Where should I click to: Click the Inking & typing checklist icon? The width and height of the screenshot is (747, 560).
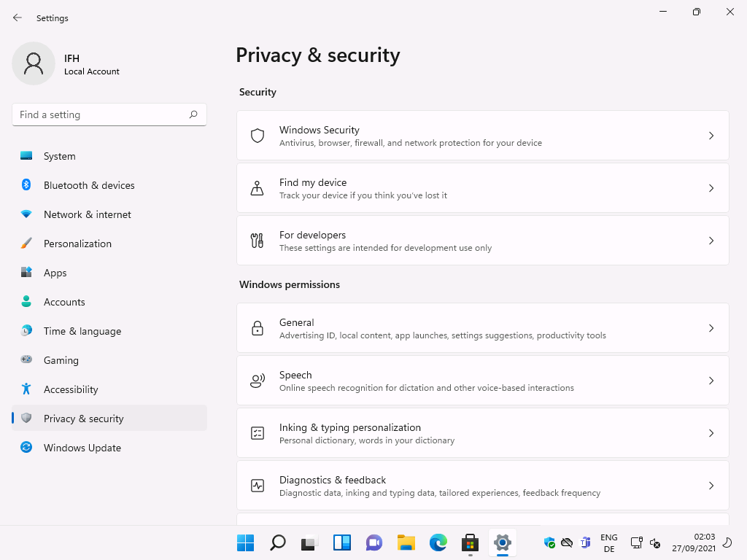pos(258,433)
